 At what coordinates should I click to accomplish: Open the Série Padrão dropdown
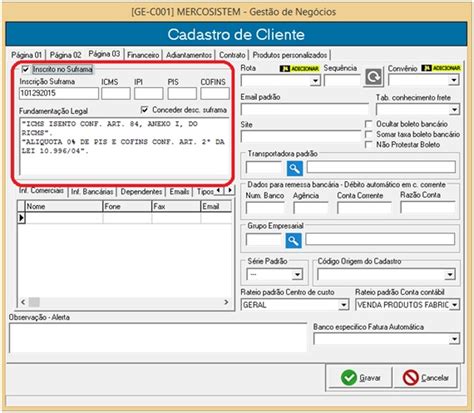point(297,275)
